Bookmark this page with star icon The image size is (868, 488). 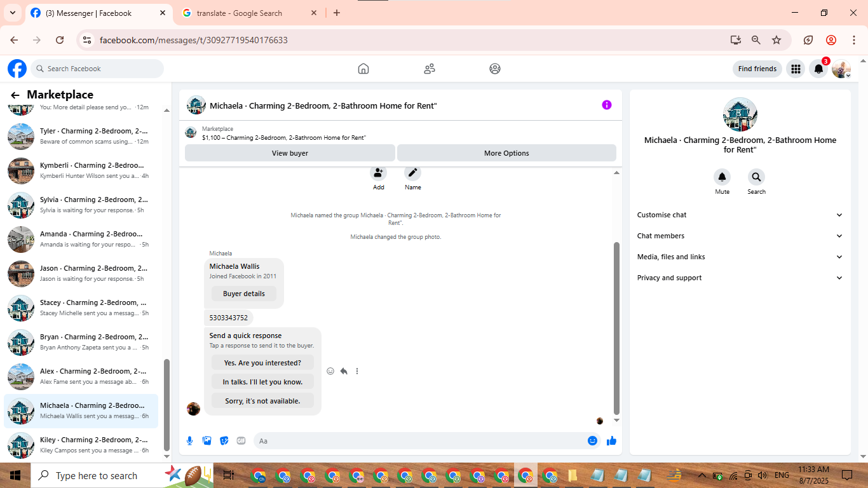pyautogui.click(x=776, y=40)
